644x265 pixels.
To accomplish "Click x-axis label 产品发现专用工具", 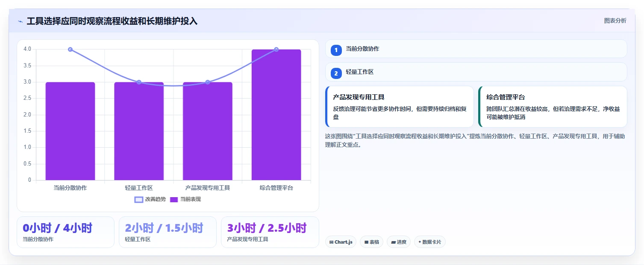I will (208, 188).
